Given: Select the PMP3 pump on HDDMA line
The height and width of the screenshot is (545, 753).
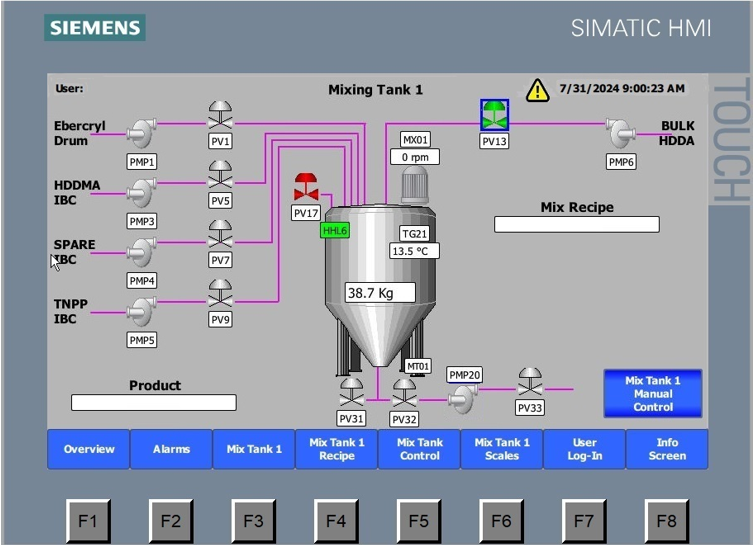Looking at the screenshot, I should pos(141,191).
